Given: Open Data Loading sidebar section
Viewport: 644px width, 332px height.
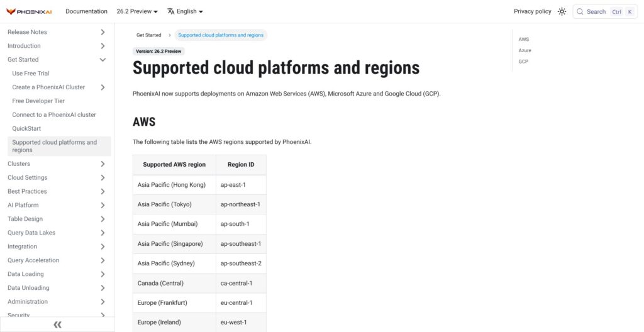Looking at the screenshot, I should (x=25, y=274).
